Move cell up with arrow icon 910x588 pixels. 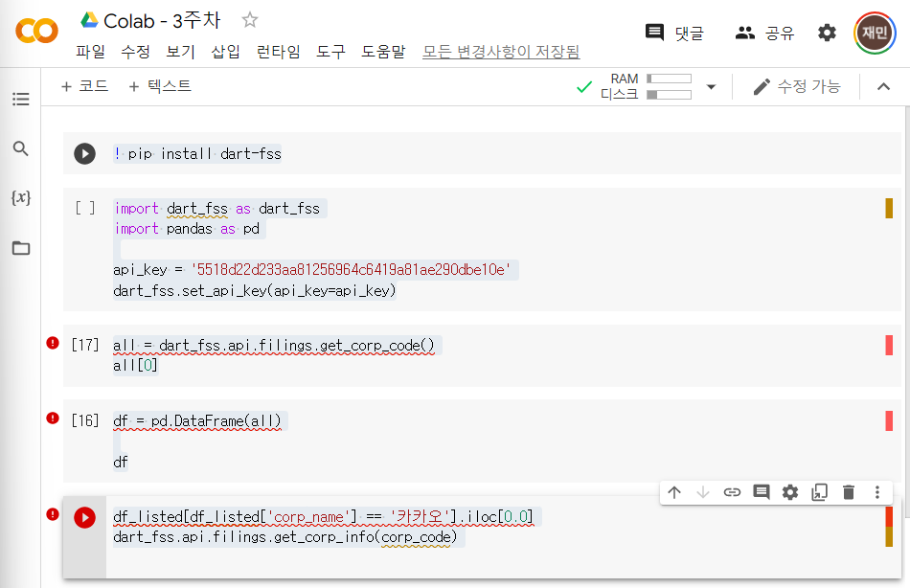[x=673, y=493]
